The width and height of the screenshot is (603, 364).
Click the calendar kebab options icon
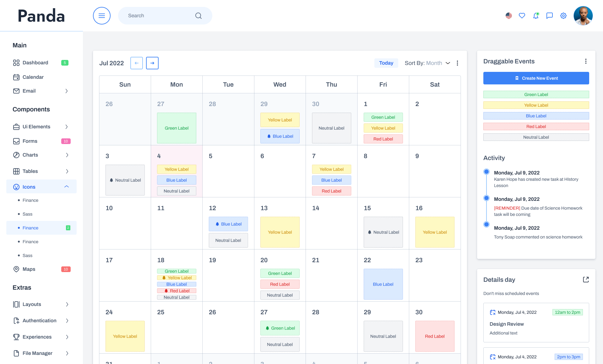click(457, 63)
